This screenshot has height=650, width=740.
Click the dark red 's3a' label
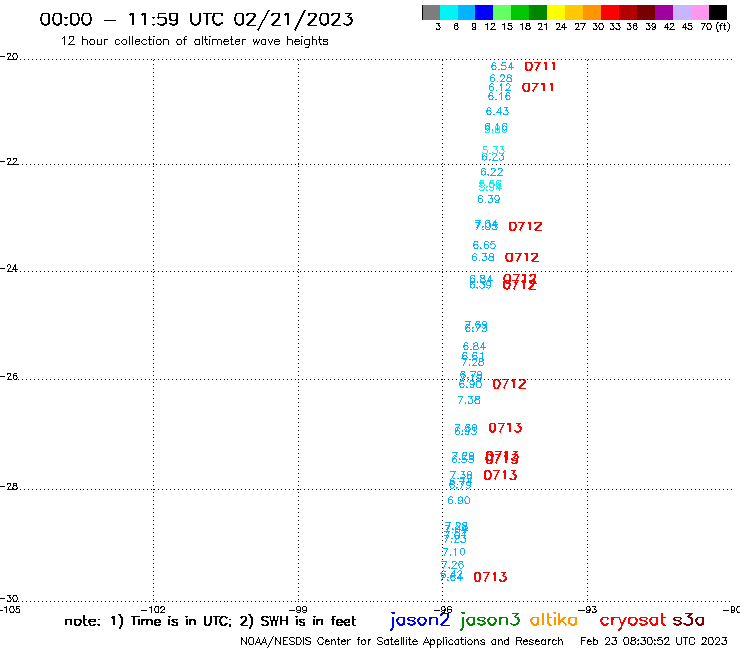pos(689,620)
